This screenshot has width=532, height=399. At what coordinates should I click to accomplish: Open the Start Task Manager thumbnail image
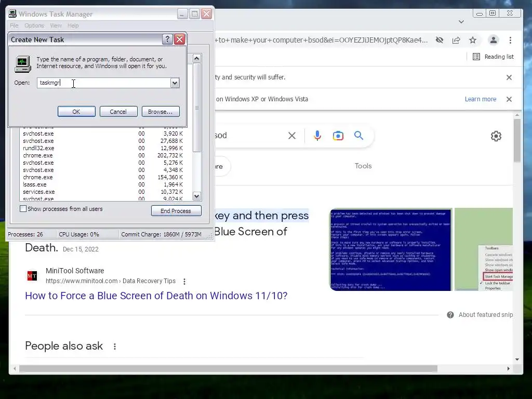[x=484, y=249]
